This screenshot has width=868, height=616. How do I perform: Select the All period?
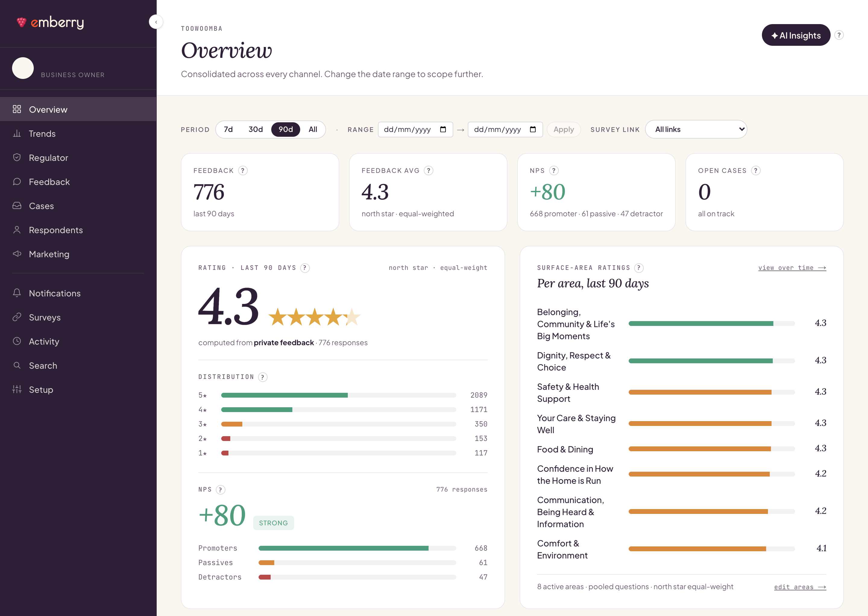(313, 129)
